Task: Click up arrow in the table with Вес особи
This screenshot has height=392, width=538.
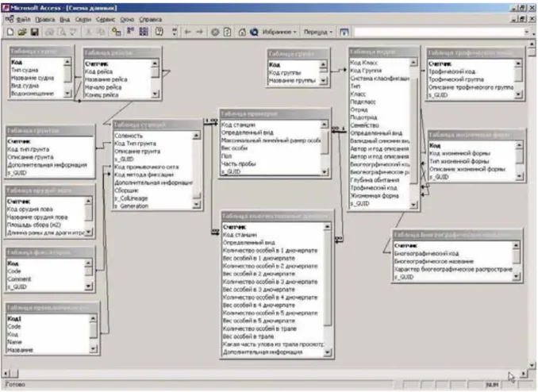Action: [324, 125]
